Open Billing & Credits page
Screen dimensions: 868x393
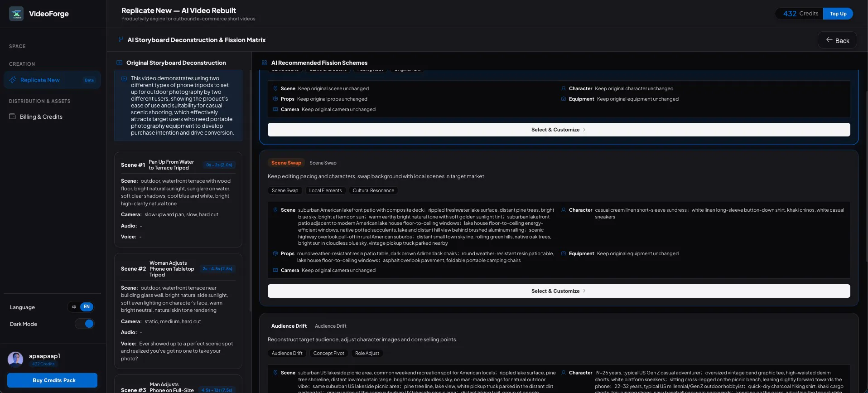point(52,116)
